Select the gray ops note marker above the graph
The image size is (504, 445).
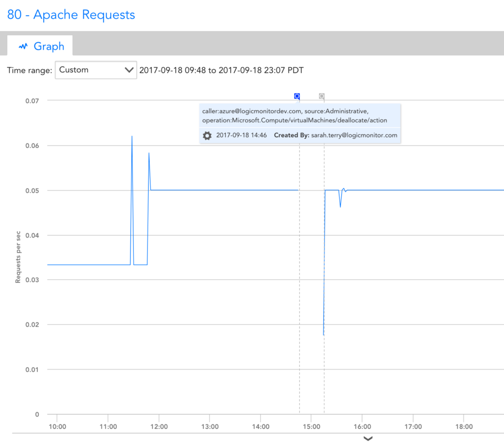pyautogui.click(x=322, y=96)
